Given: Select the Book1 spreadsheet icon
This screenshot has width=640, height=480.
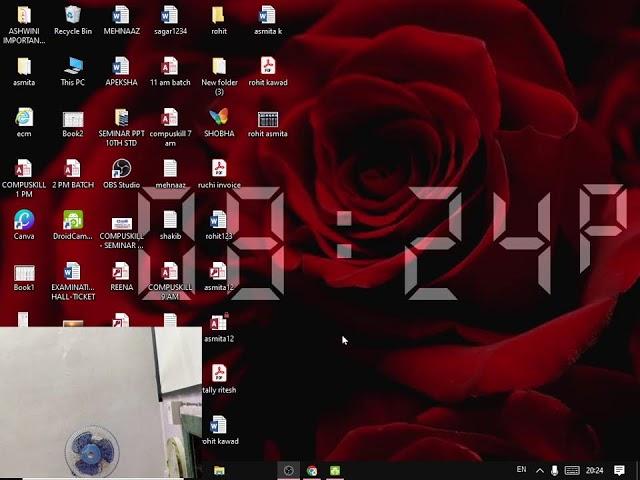Looking at the screenshot, I should click(x=24, y=276).
